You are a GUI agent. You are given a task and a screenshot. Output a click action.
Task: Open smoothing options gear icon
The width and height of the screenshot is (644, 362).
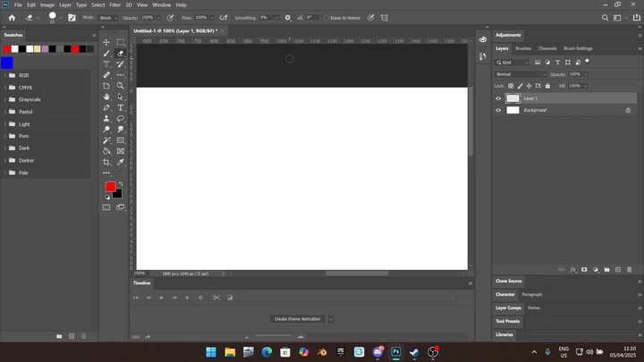tap(287, 17)
